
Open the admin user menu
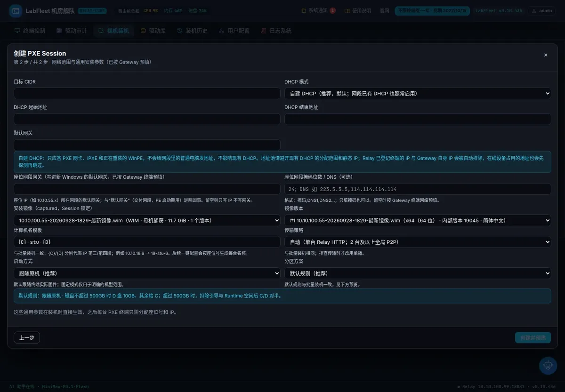[x=541, y=10]
